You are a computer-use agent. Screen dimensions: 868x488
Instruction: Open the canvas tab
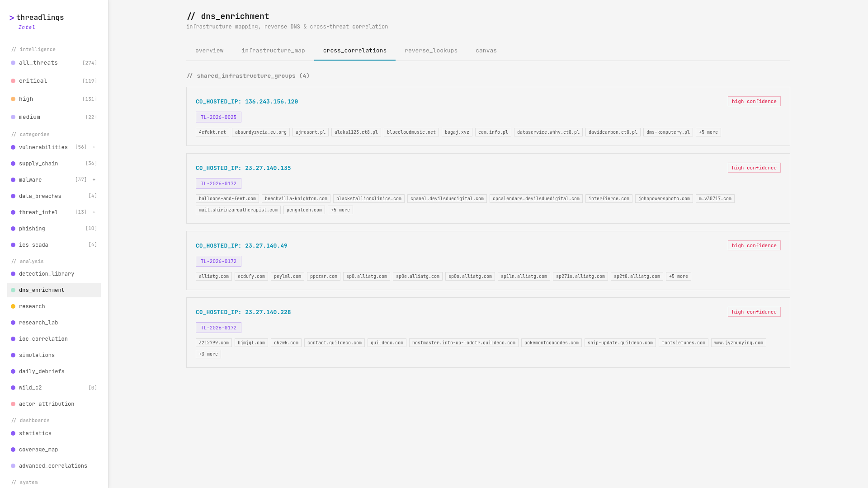486,51
